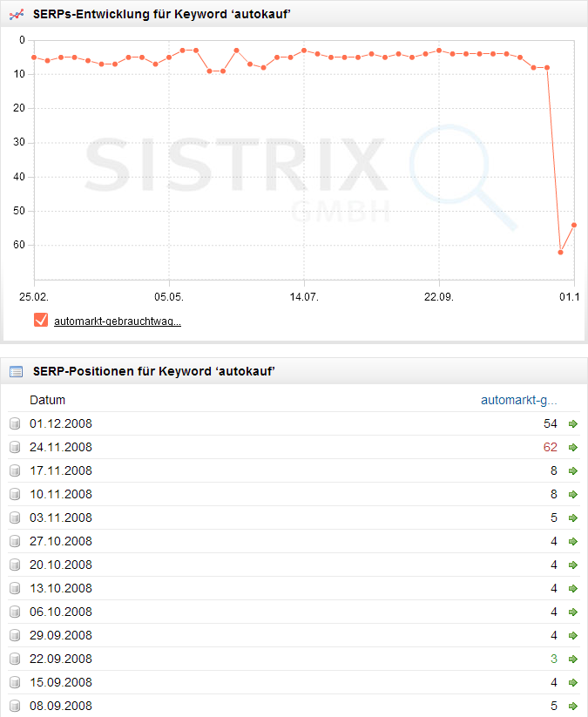Select the 10.11.2008 date row

click(60, 495)
